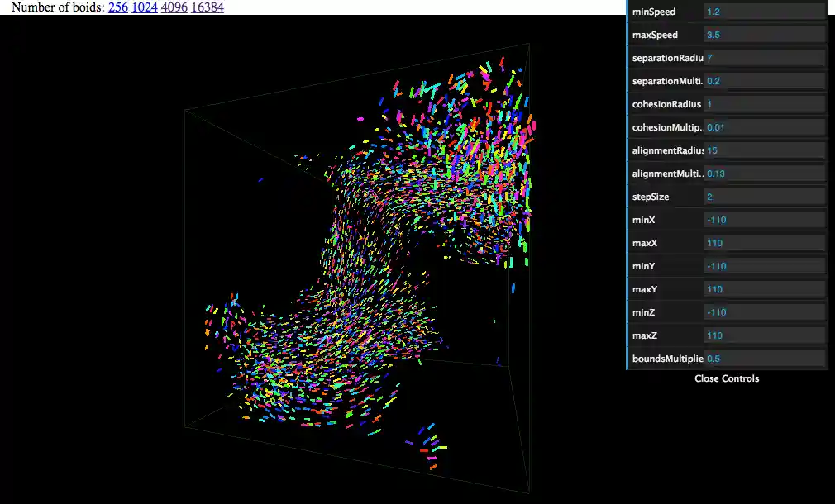The width and height of the screenshot is (835, 504).
Task: Switch to 16384 boids
Action: click(207, 7)
